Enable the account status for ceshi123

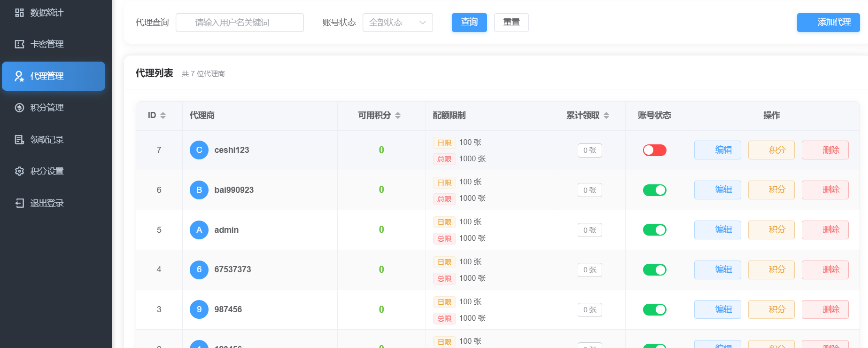(x=654, y=150)
